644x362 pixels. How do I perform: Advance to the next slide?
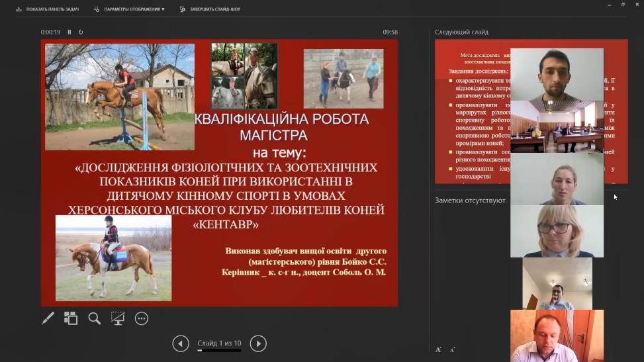click(x=258, y=343)
